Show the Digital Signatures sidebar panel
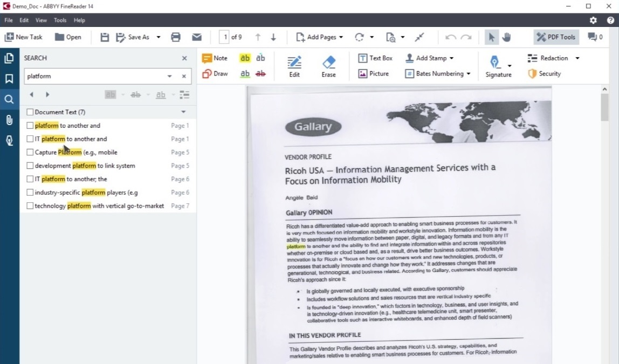This screenshot has height=364, width=619. [x=9, y=141]
